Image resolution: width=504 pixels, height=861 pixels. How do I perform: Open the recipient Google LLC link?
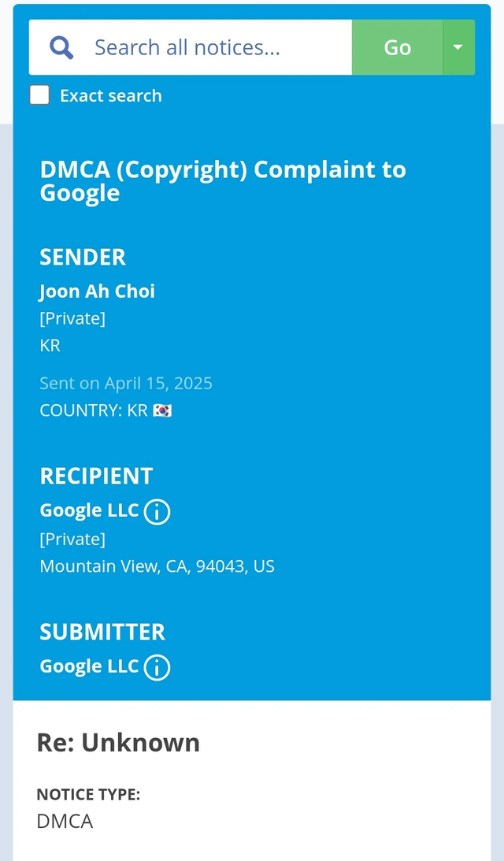(x=89, y=510)
